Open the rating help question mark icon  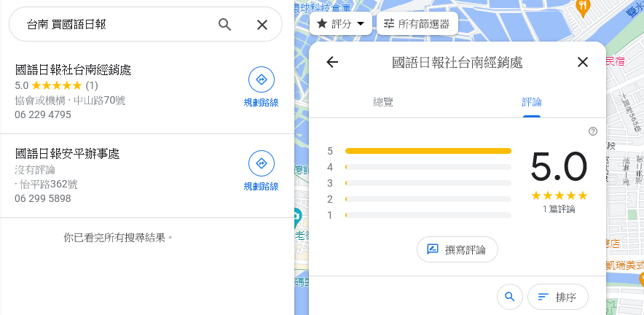(x=592, y=131)
